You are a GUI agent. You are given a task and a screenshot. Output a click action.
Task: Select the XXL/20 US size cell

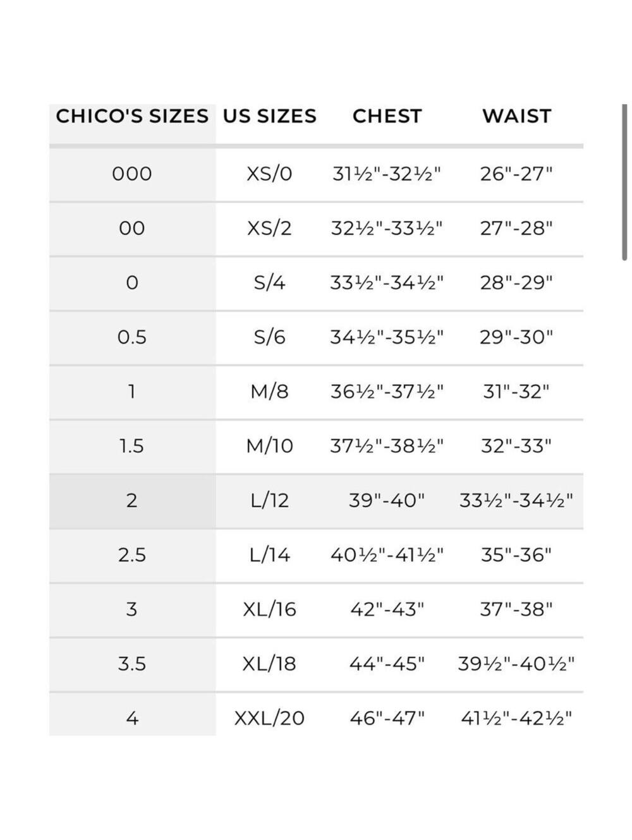point(270,718)
